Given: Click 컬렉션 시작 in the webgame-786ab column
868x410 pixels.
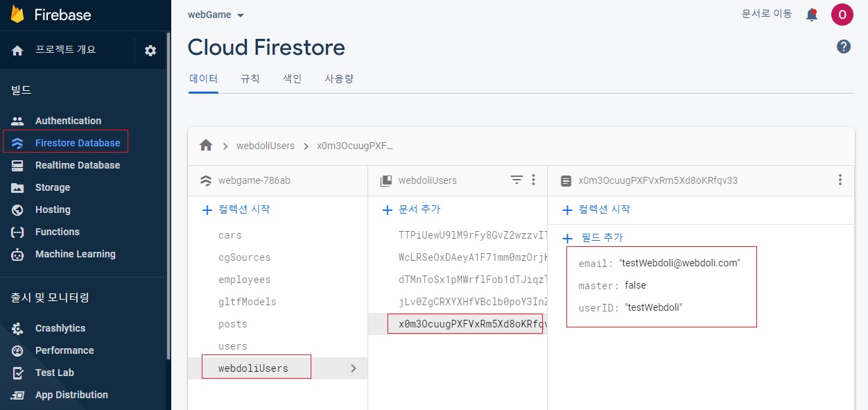Looking at the screenshot, I should click(243, 210).
